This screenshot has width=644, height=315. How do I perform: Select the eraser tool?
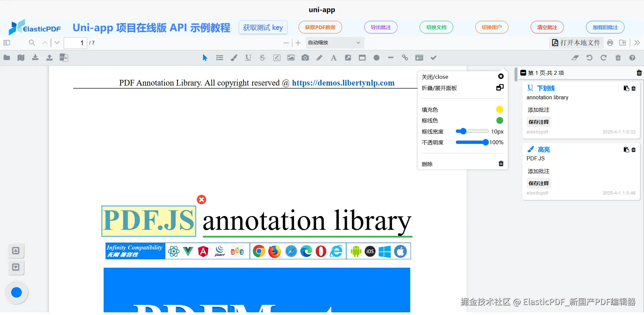point(575,58)
